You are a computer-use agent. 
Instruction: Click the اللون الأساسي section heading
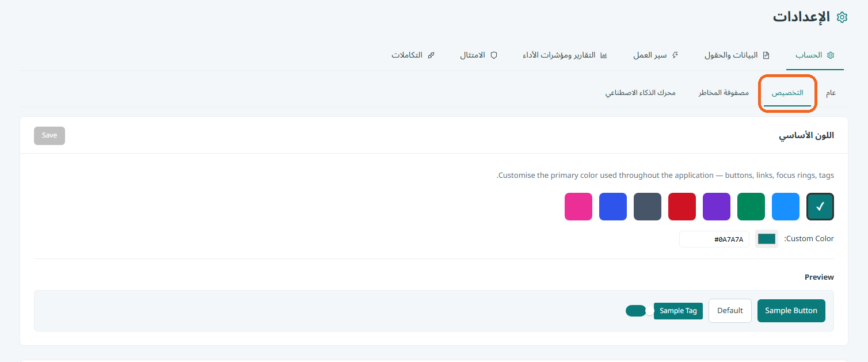click(806, 136)
